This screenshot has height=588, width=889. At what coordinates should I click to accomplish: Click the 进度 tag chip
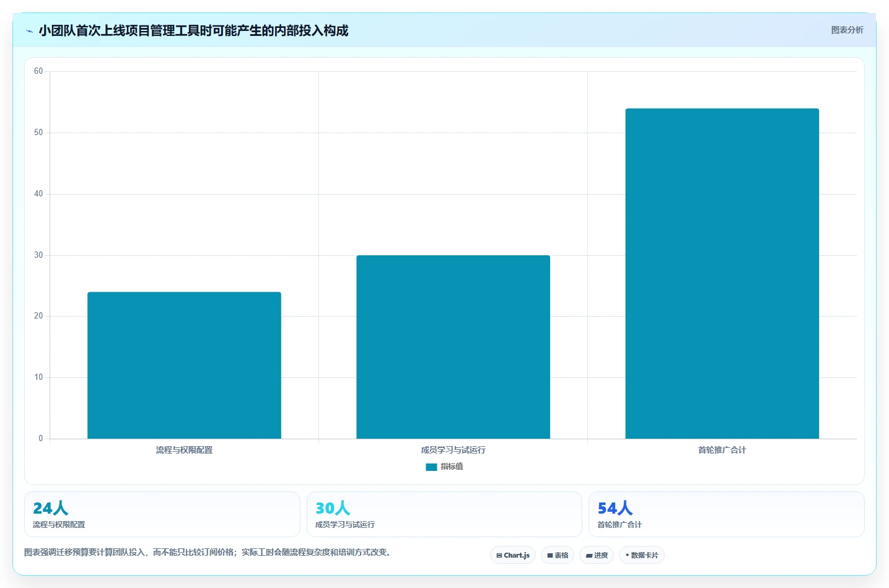(597, 555)
